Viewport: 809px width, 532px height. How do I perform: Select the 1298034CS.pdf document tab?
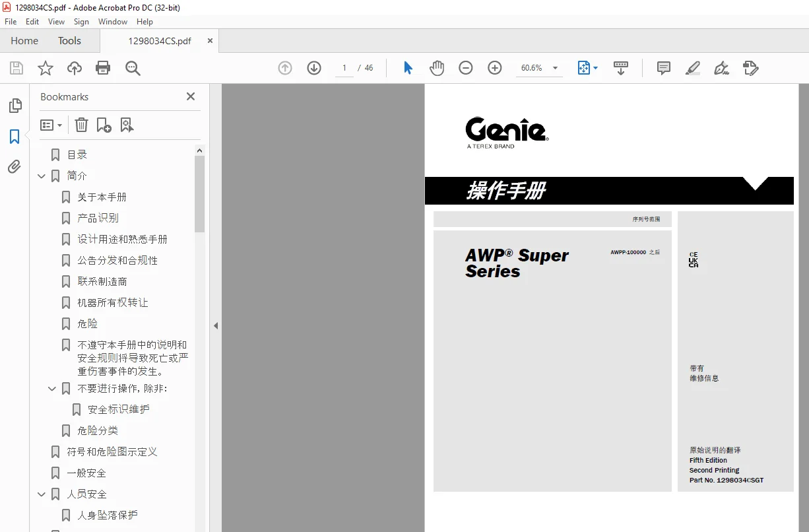tap(160, 41)
